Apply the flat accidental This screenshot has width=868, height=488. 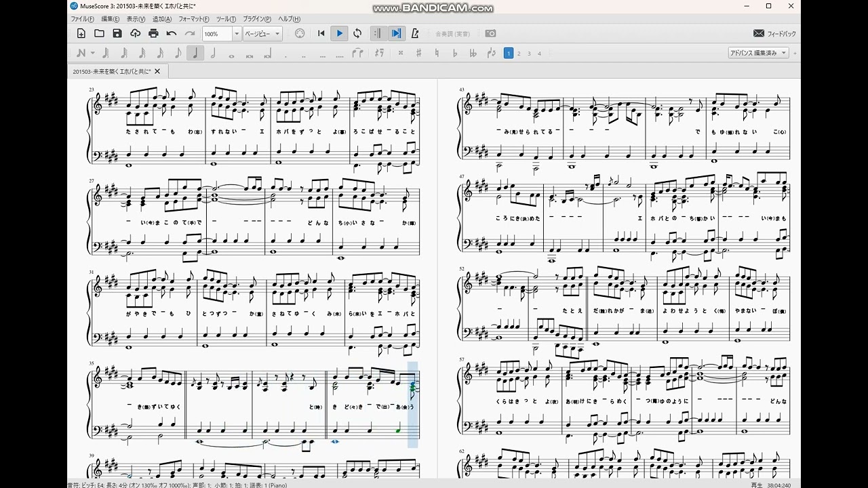tap(455, 53)
